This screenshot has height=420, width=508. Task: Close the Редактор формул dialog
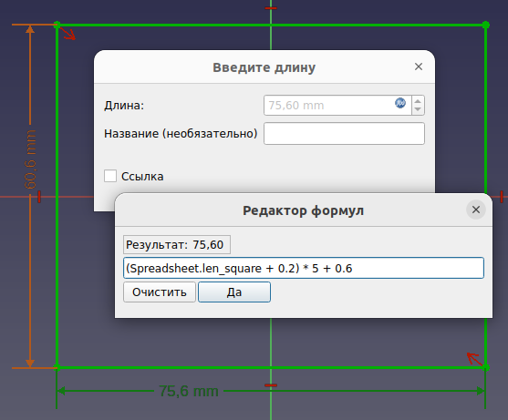[476, 210]
